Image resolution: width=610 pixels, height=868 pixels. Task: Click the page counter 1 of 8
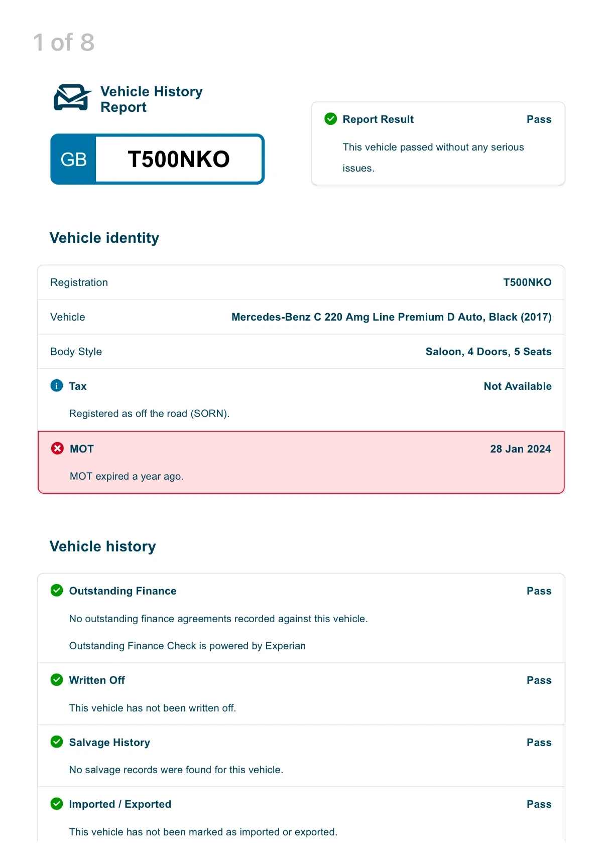(x=64, y=43)
